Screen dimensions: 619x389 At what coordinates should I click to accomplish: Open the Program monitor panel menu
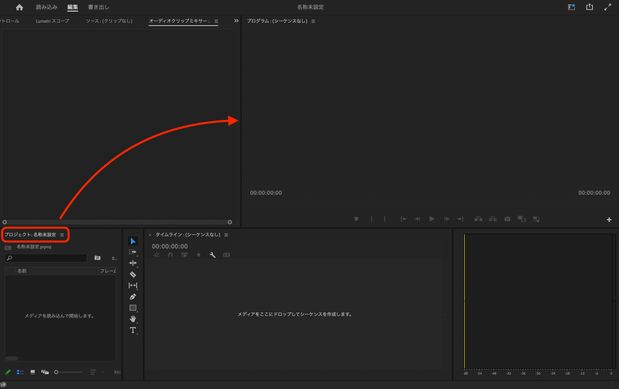tap(313, 21)
